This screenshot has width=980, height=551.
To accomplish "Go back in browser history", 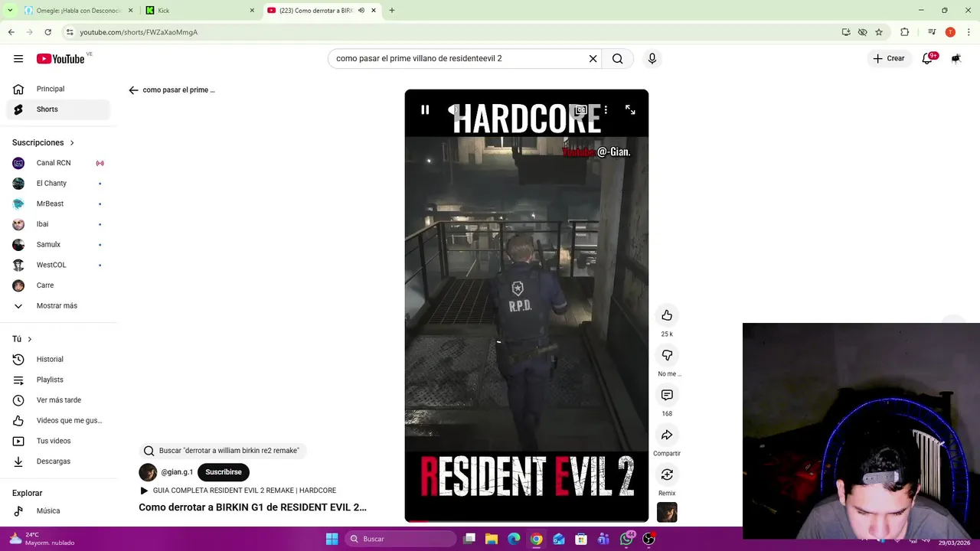I will click(11, 32).
